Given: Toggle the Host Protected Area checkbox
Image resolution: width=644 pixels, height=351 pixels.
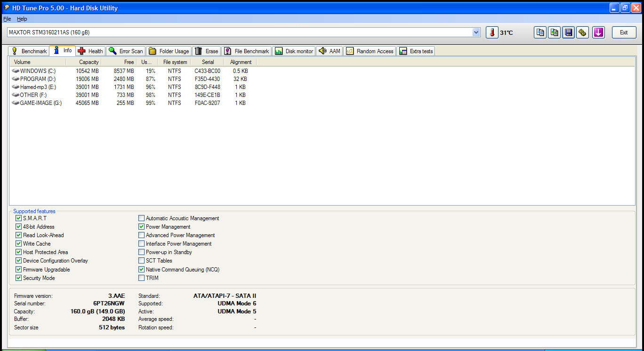Looking at the screenshot, I should (x=18, y=252).
